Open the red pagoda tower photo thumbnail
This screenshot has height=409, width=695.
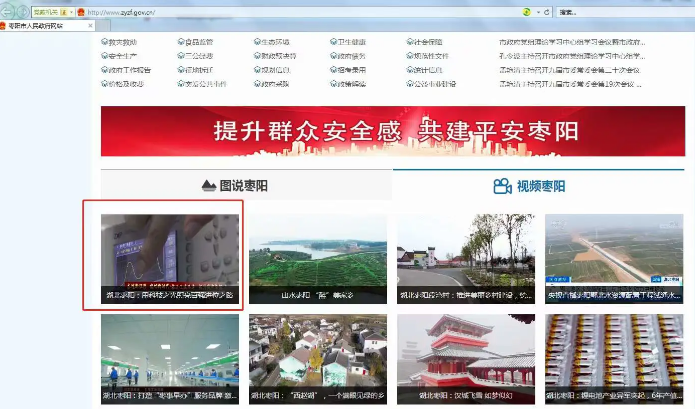click(x=465, y=358)
